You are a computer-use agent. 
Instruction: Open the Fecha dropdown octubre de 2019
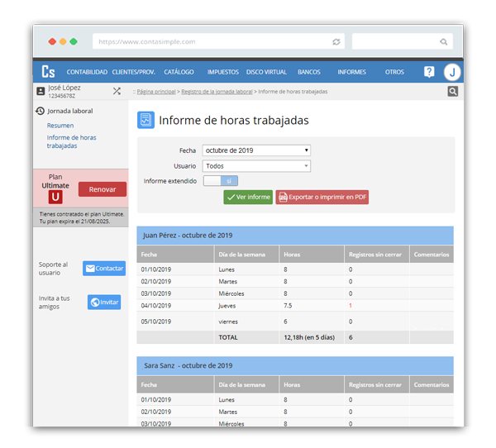256,150
